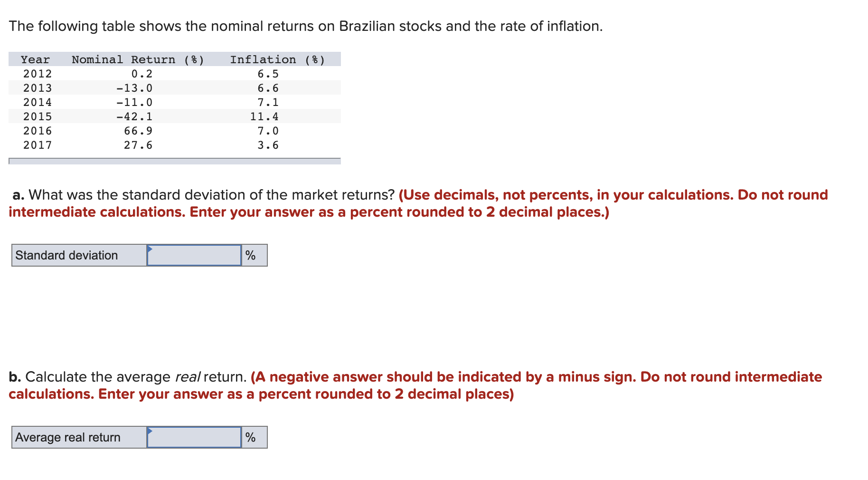Click the blue triangle in Standard deviation box
The image size is (868, 480).
tap(150, 248)
